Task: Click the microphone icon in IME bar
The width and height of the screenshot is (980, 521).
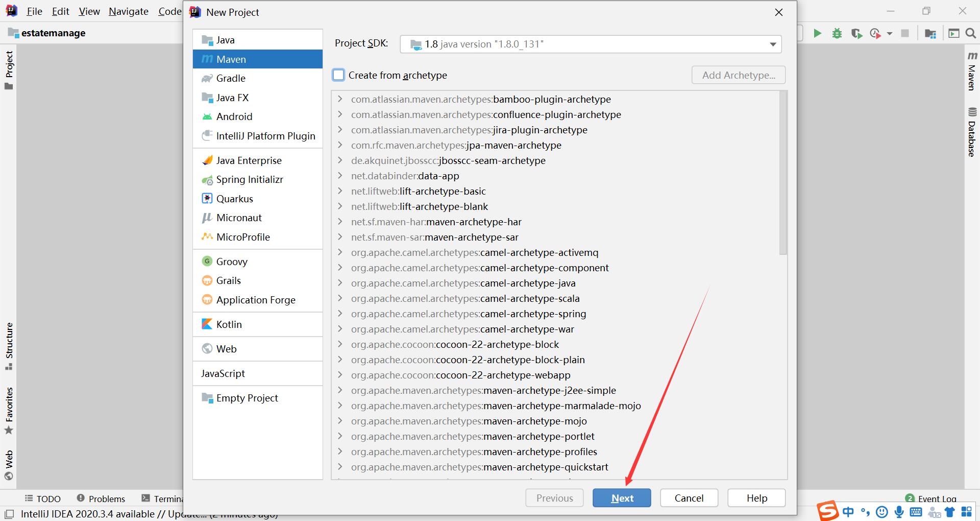Action: pos(899,512)
